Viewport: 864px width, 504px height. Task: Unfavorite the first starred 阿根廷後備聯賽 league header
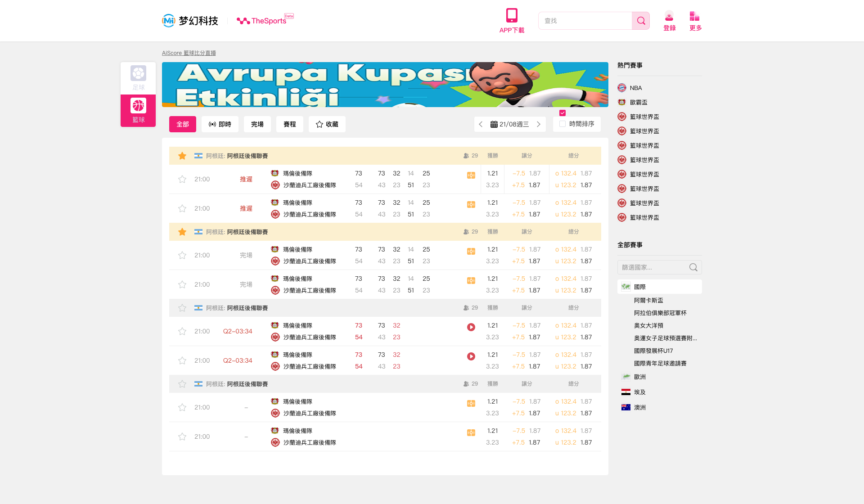click(x=182, y=156)
